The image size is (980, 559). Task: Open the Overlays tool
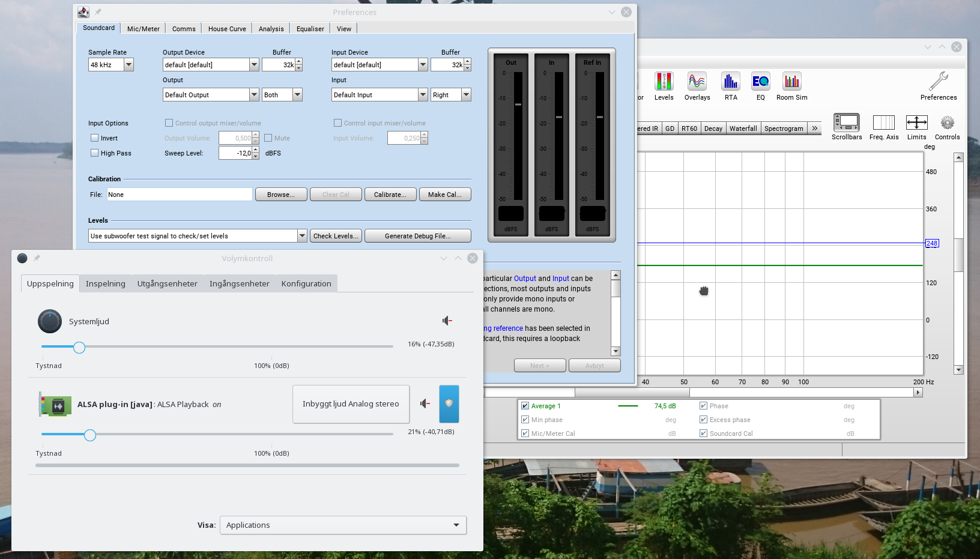tap(697, 82)
